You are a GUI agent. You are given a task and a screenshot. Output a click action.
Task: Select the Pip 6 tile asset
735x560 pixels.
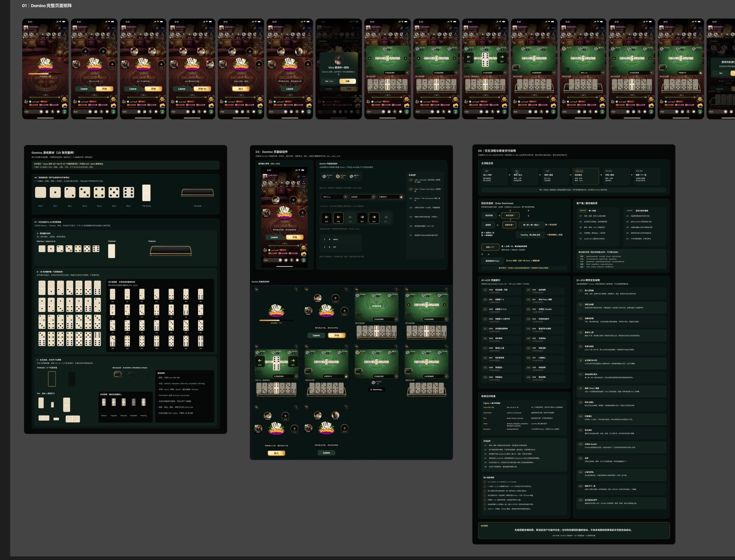[129, 192]
